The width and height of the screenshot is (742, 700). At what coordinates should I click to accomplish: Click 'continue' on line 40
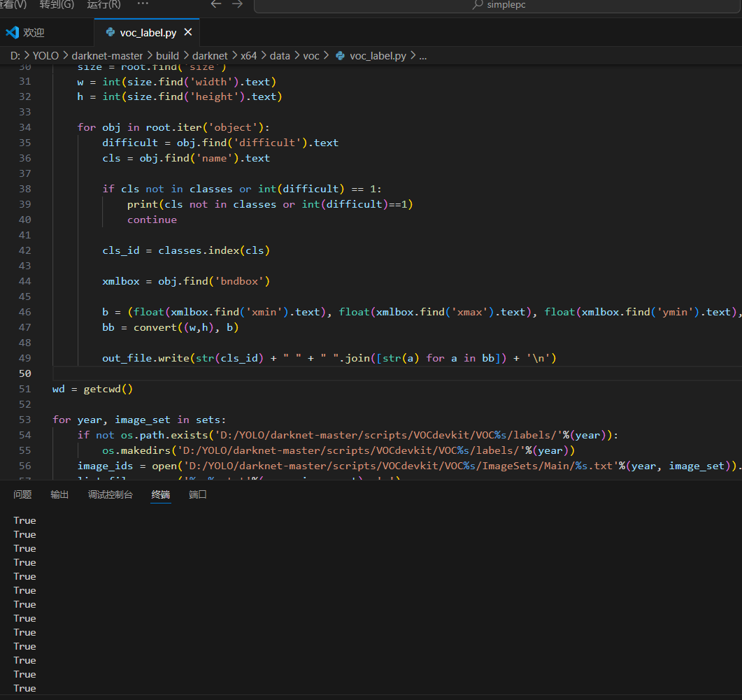point(152,220)
